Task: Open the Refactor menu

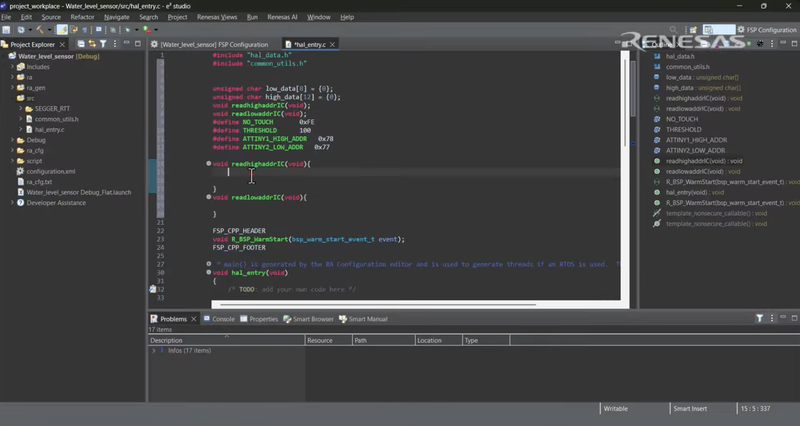Action: pos(82,17)
